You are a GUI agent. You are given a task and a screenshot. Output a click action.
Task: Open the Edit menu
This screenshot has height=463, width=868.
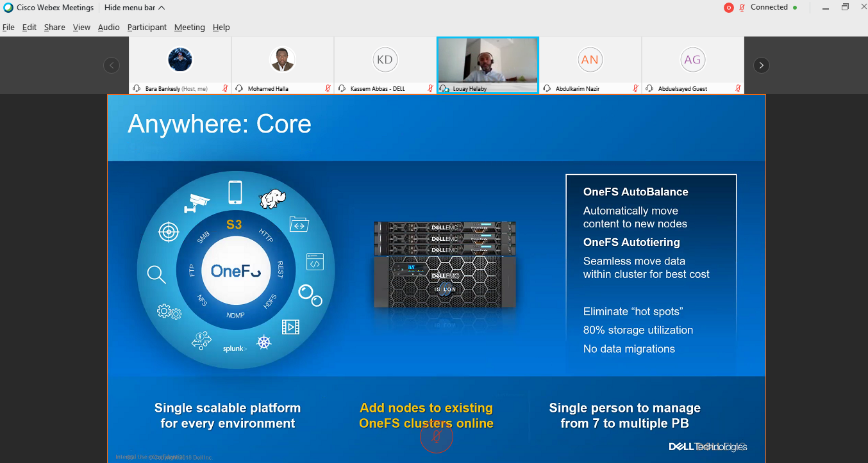click(x=29, y=28)
